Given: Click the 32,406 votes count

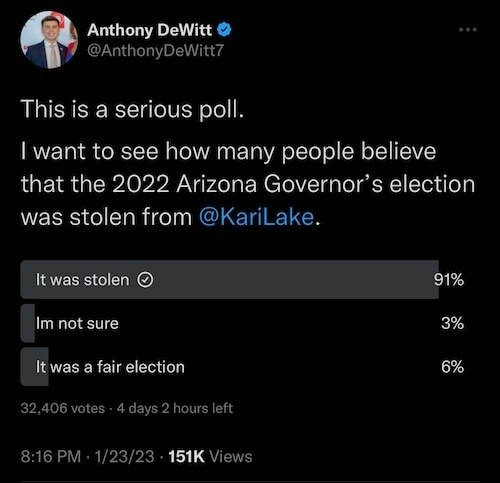Looking at the screenshot, I should click(x=63, y=408).
